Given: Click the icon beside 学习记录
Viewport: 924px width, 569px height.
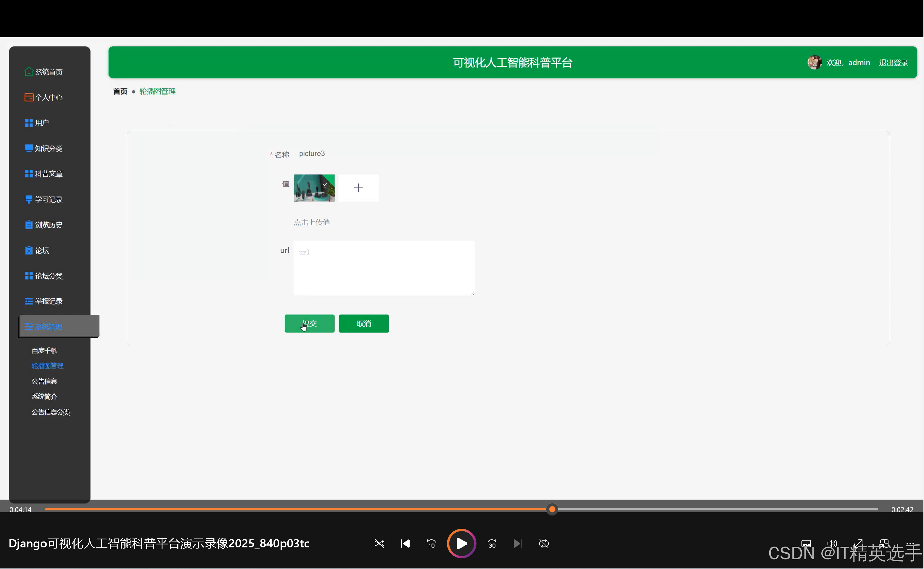Looking at the screenshot, I should 29,199.
